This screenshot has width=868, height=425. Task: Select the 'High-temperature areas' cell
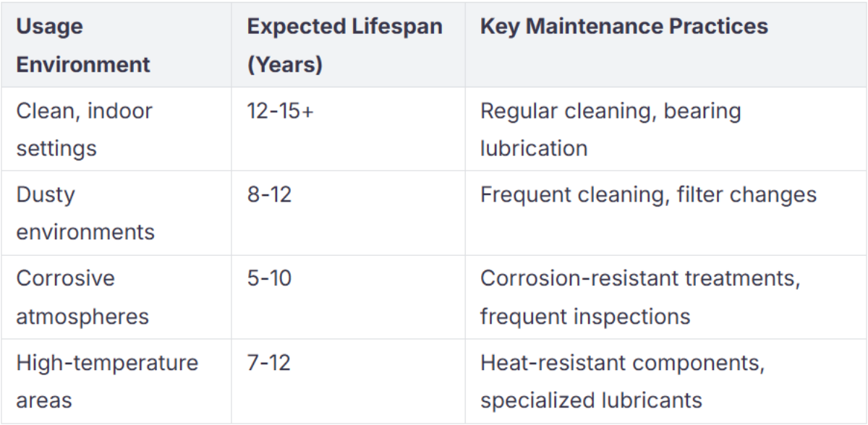coord(106,381)
